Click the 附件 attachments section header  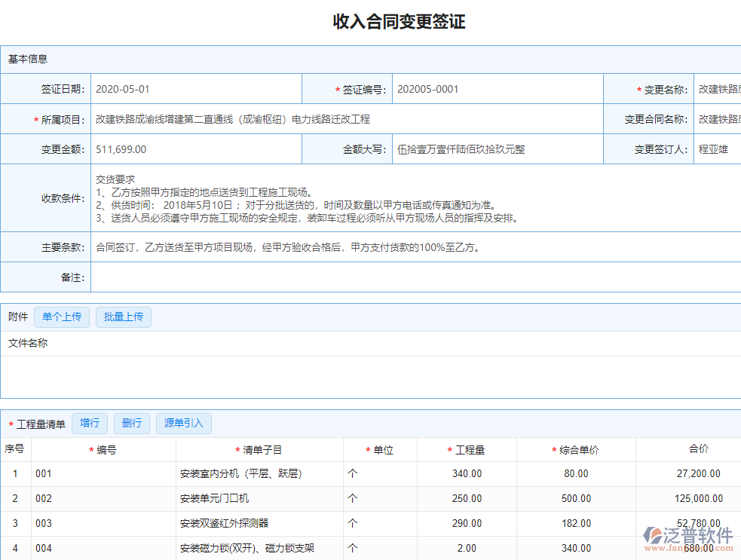point(17,317)
